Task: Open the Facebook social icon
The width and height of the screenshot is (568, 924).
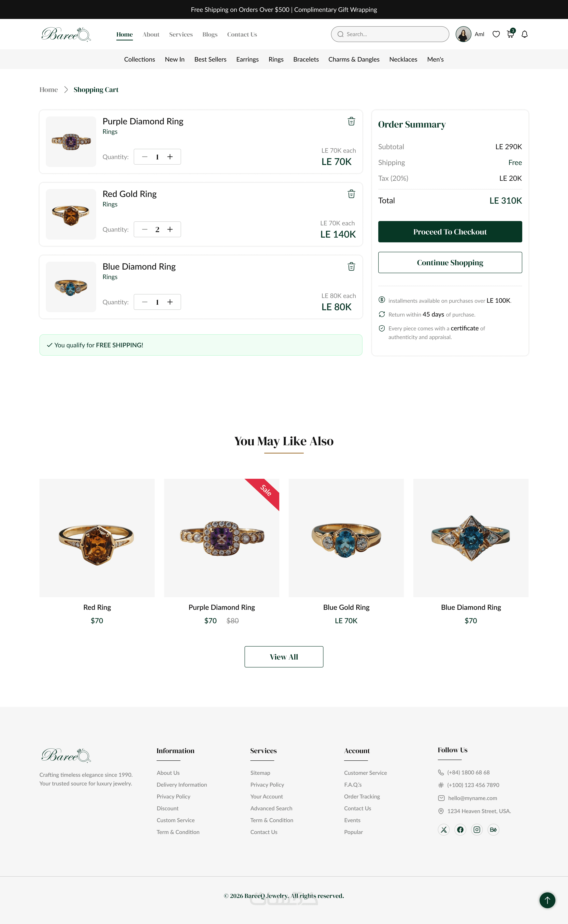Action: click(460, 829)
